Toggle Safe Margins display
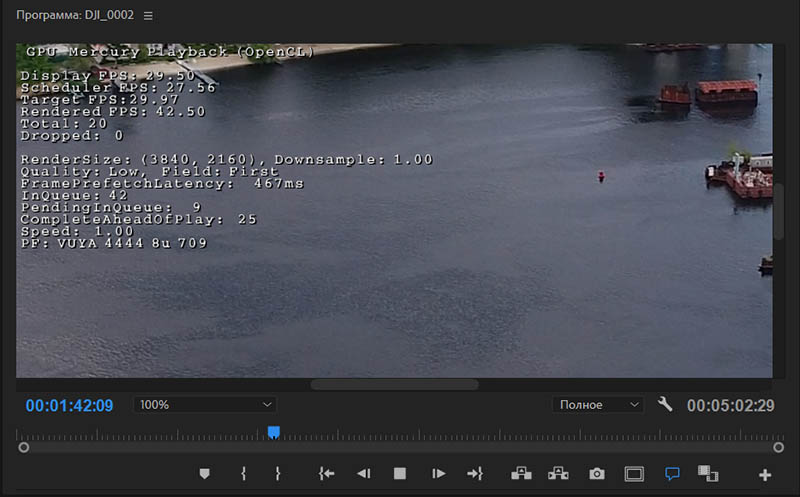This screenshot has height=497, width=800. click(634, 474)
